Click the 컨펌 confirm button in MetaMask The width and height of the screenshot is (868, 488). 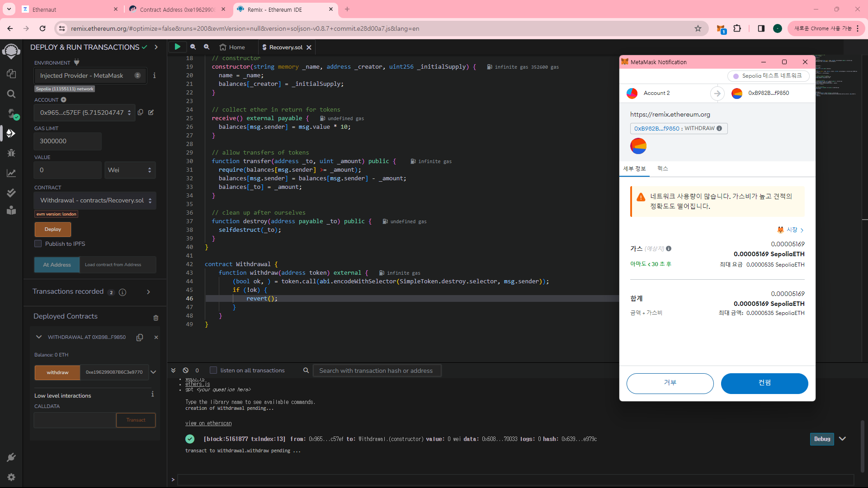point(764,383)
